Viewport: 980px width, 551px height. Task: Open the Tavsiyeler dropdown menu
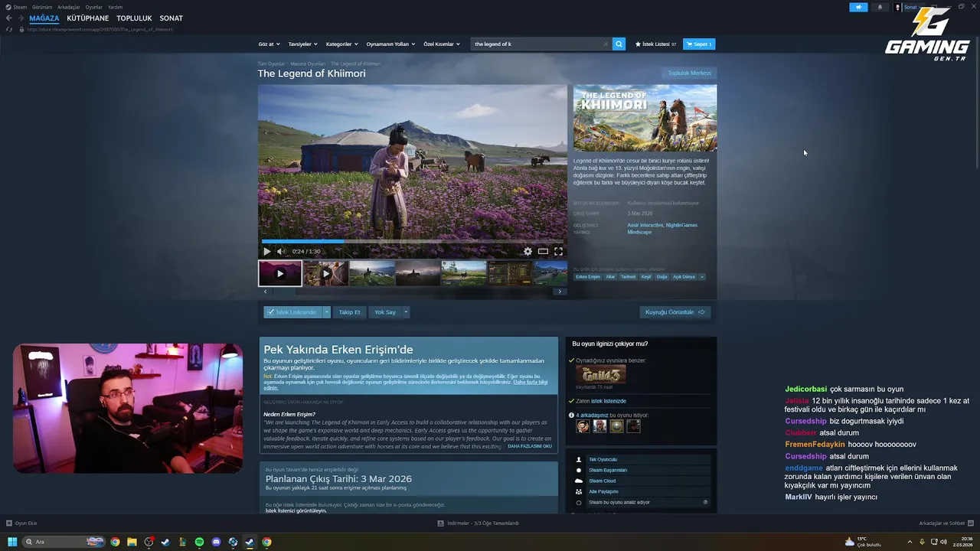coord(302,44)
